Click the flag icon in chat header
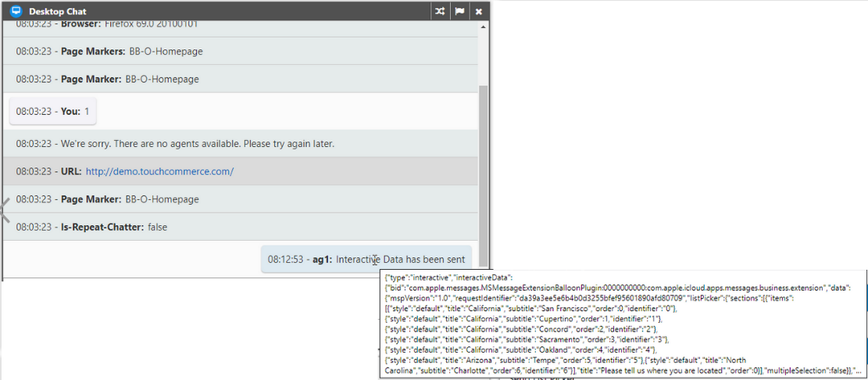 460,12
